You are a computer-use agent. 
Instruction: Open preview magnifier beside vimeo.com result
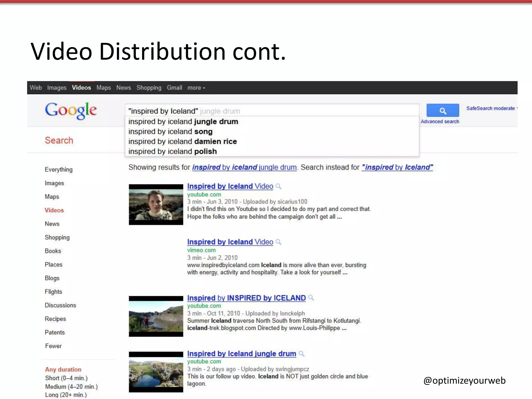point(278,242)
